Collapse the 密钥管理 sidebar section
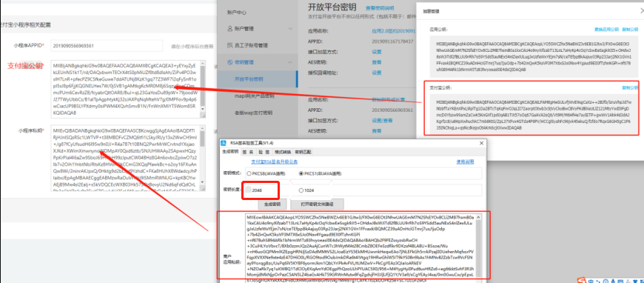The height and width of the screenshot is (283, 644). tap(290, 62)
